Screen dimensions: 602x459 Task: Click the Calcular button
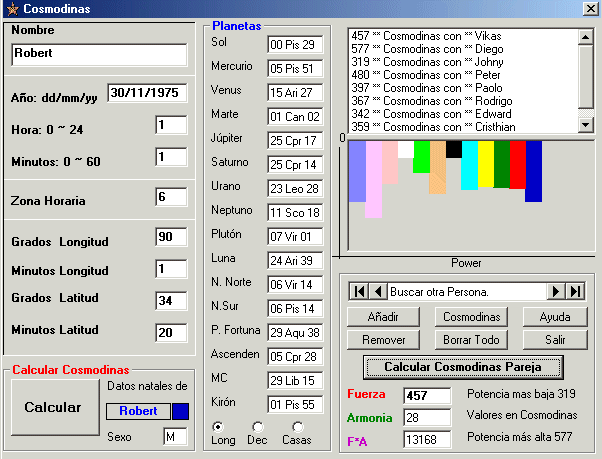coord(53,407)
